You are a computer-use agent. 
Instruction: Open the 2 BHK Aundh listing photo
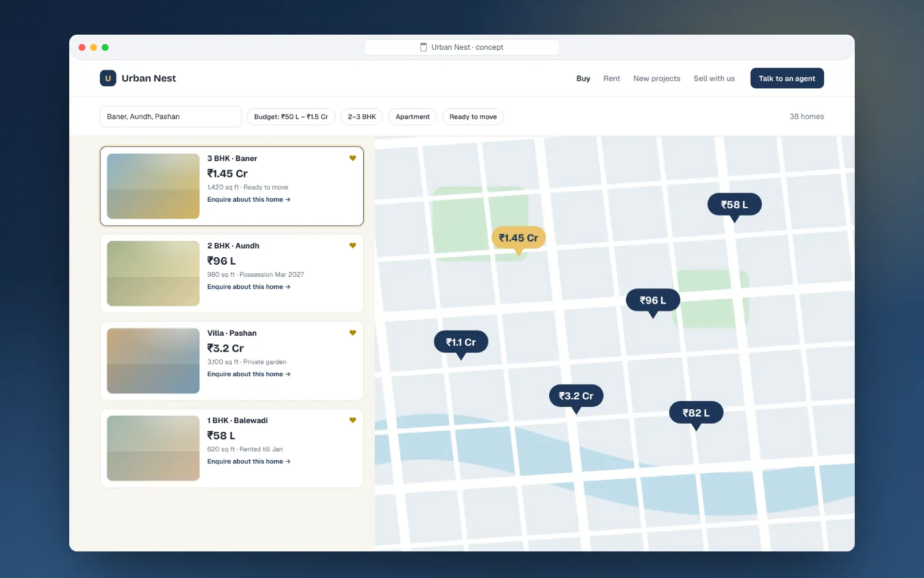[x=153, y=273]
